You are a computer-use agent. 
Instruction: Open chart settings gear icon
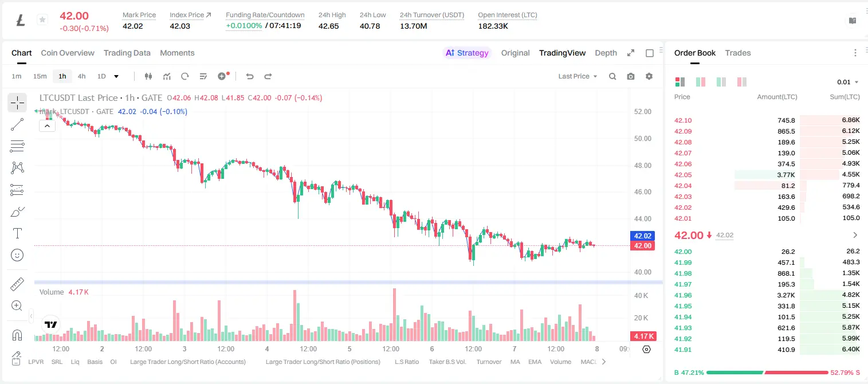(x=649, y=76)
